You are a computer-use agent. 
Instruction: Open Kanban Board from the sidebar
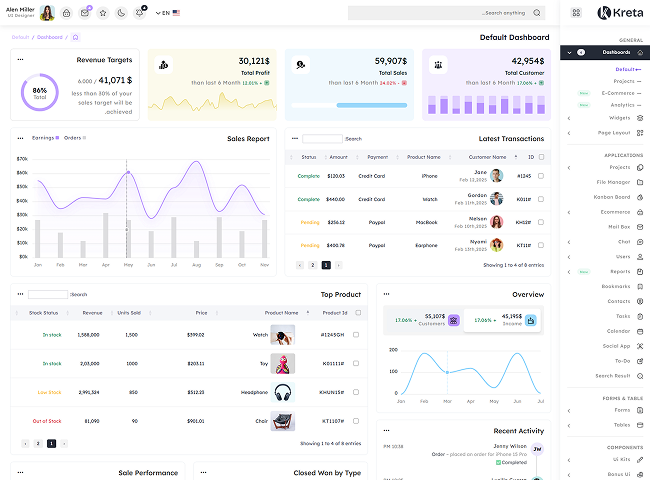612,197
